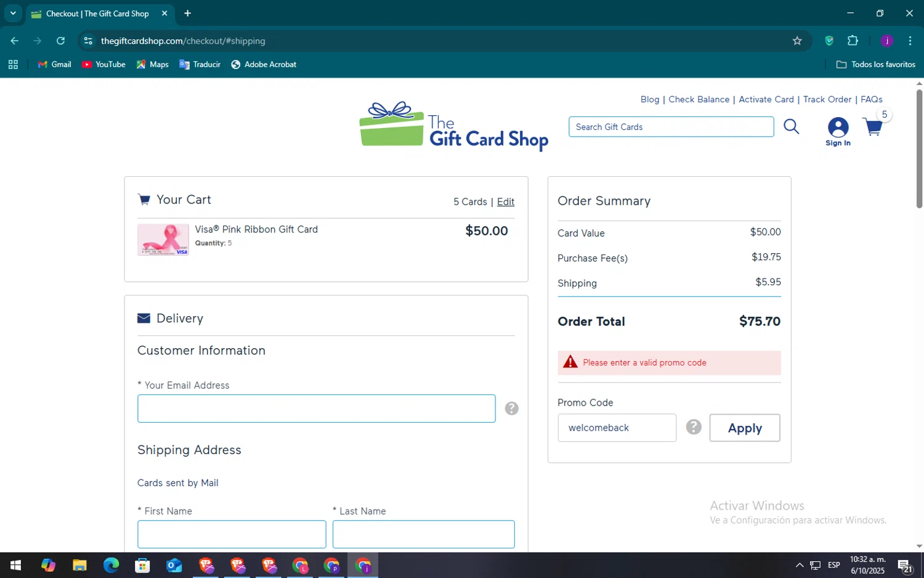
Task: Show hidden system tray icons
Action: click(x=799, y=565)
